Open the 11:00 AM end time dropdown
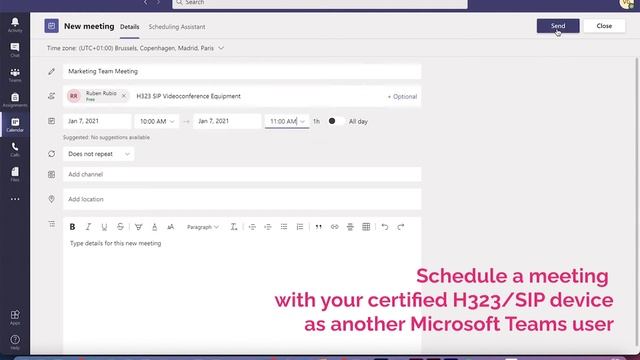The height and width of the screenshot is (360, 640). click(287, 121)
